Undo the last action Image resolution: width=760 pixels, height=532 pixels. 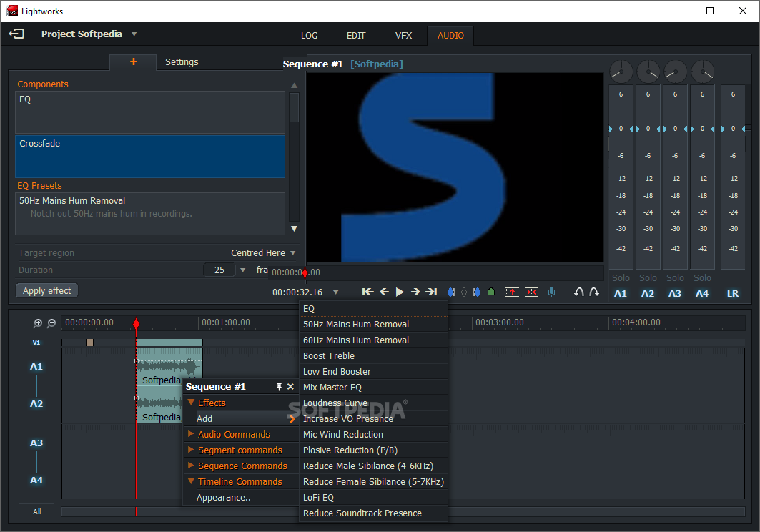coord(578,292)
